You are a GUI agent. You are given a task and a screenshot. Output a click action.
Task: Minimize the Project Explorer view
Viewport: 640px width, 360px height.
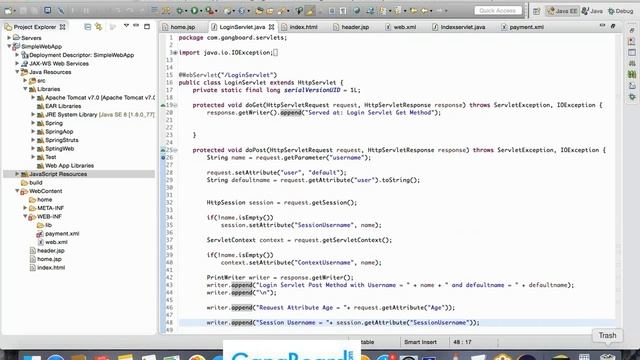136,26
